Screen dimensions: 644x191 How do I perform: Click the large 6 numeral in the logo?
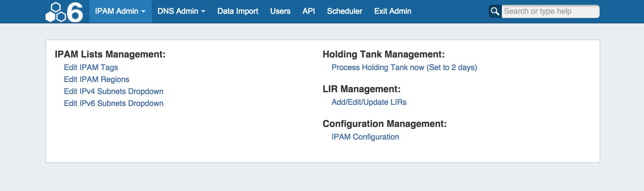[75, 12]
